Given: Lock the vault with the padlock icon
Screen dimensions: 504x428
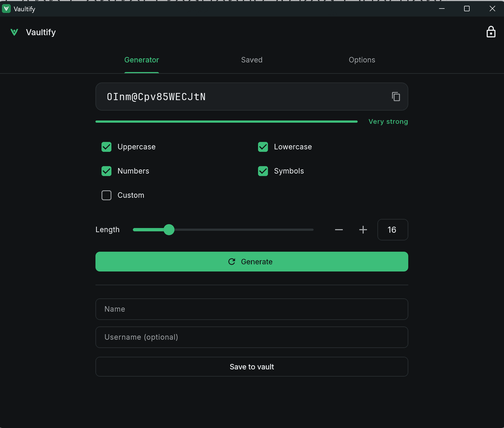Looking at the screenshot, I should [491, 32].
